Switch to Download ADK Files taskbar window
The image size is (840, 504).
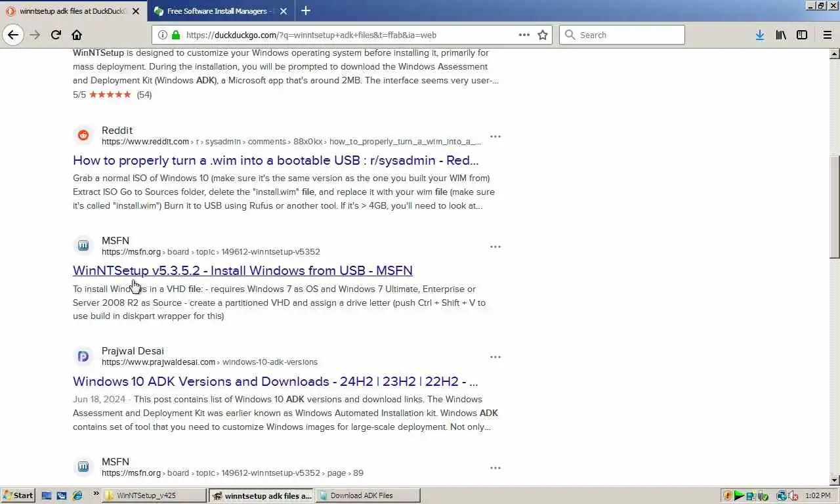tap(367, 495)
